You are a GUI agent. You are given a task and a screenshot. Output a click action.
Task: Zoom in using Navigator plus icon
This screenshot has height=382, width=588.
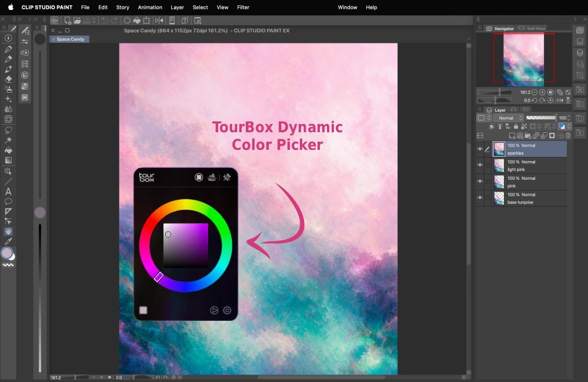[x=542, y=92]
